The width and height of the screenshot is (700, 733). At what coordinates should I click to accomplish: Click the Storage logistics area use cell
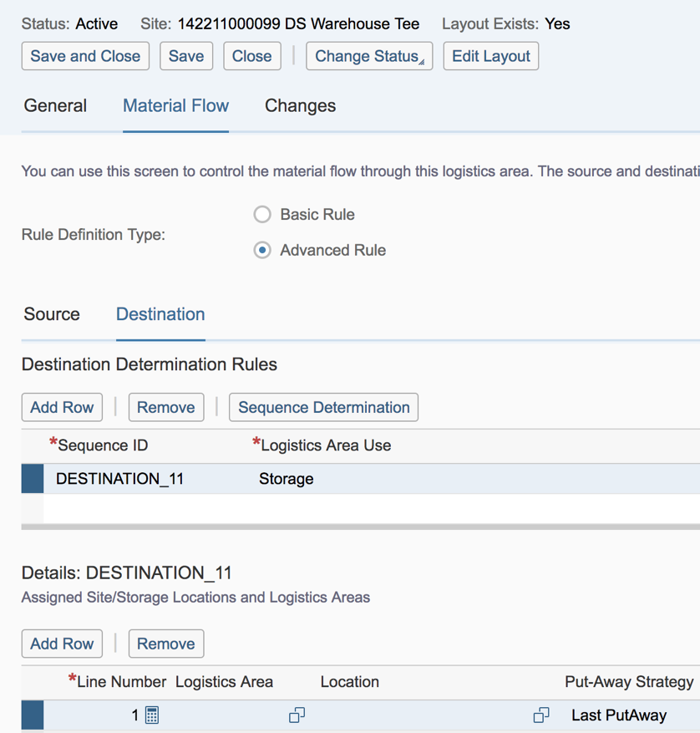coord(287,479)
